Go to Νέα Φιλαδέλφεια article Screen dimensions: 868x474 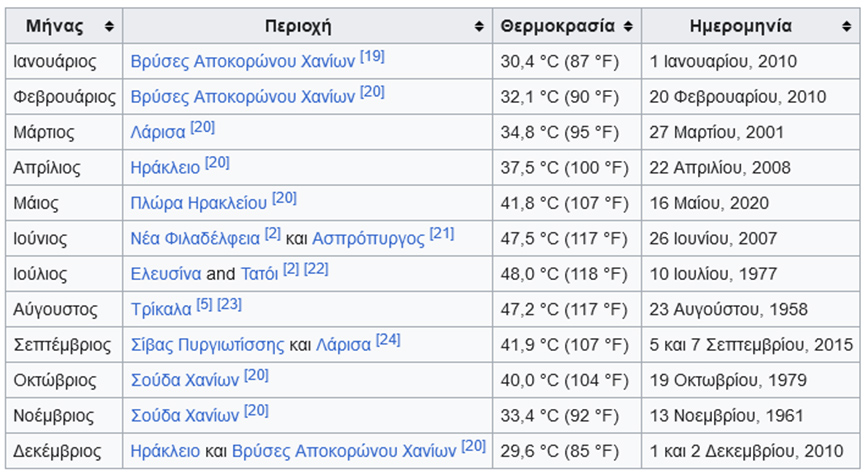196,238
